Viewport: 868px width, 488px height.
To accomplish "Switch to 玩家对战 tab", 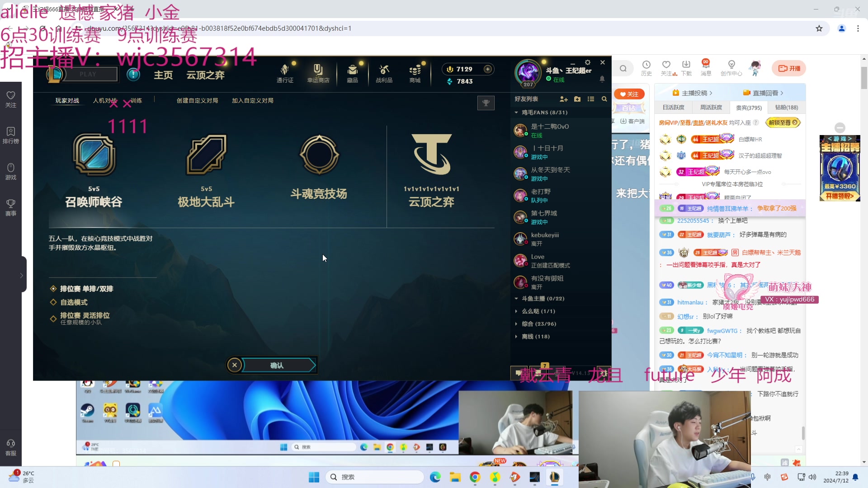I will click(x=67, y=101).
